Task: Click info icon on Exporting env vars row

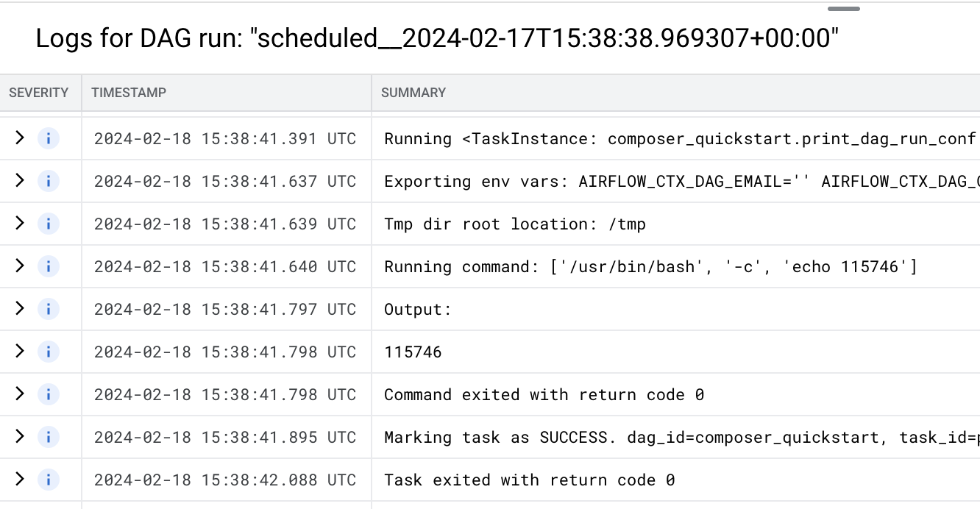Action: pos(49,181)
